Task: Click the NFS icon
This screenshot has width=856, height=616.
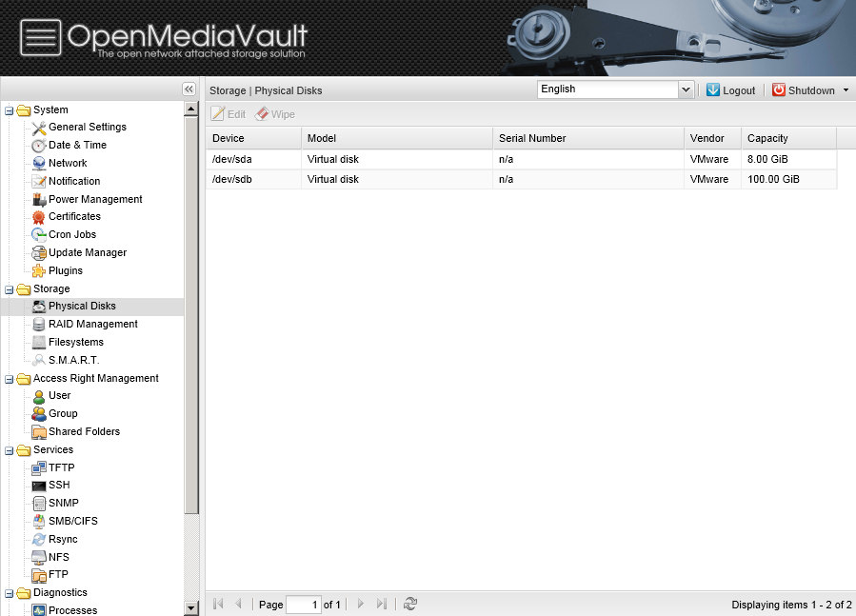Action: click(39, 558)
